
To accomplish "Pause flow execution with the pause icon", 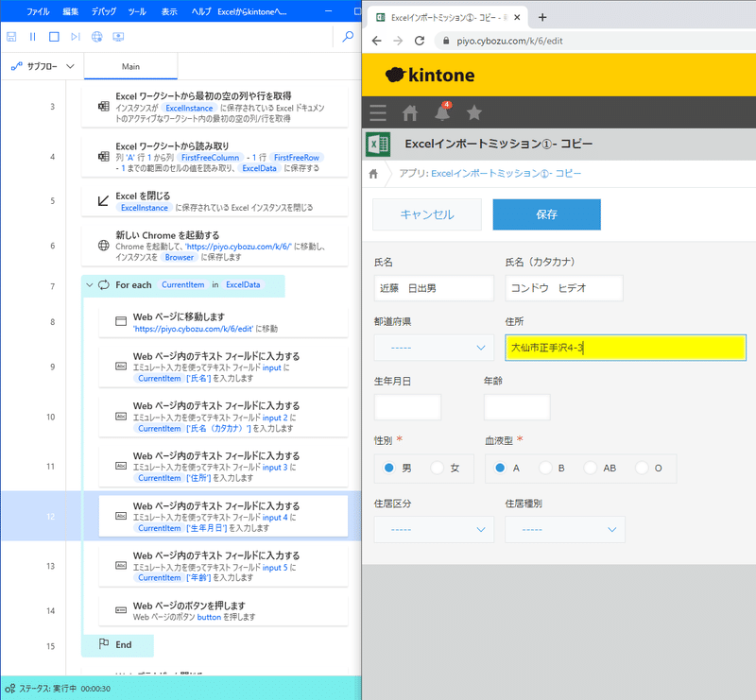I will [32, 36].
